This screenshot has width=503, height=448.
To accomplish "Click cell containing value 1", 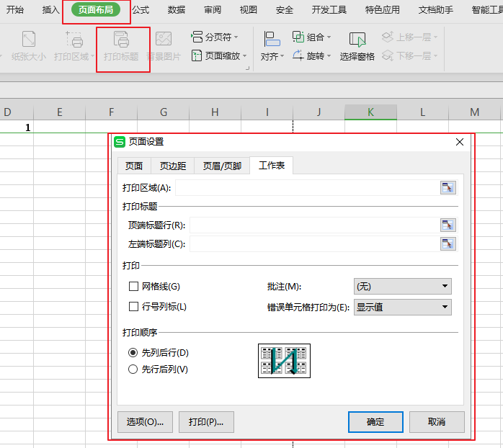I will point(17,127).
